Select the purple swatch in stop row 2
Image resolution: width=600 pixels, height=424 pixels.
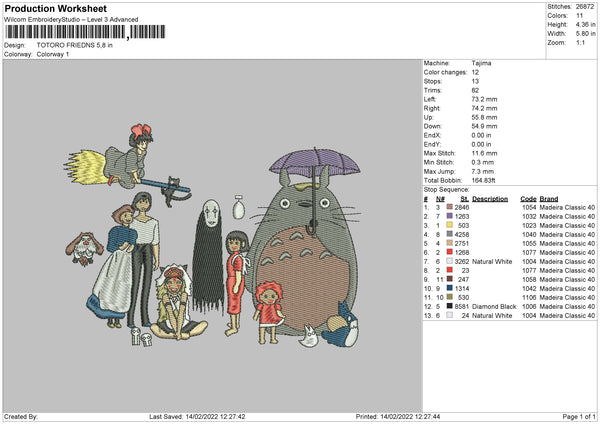click(450, 216)
